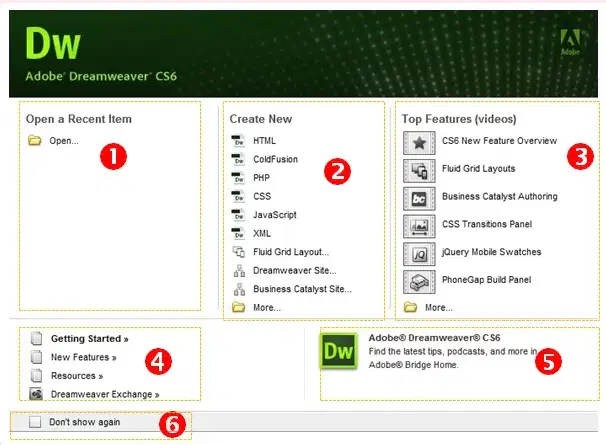Viewport: 606px width, 445px height.
Task: Open the Resources » link
Action: click(77, 376)
